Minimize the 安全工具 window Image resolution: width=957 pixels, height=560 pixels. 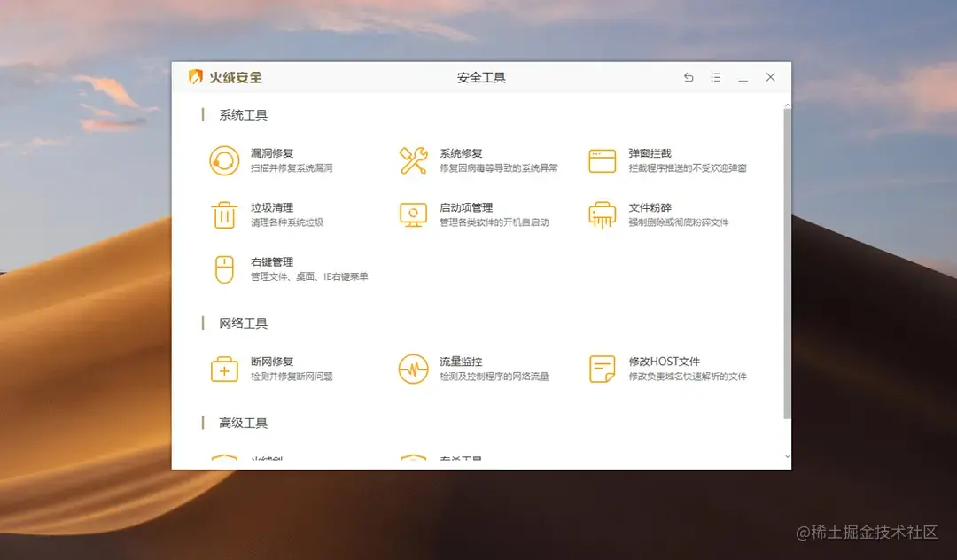click(743, 78)
